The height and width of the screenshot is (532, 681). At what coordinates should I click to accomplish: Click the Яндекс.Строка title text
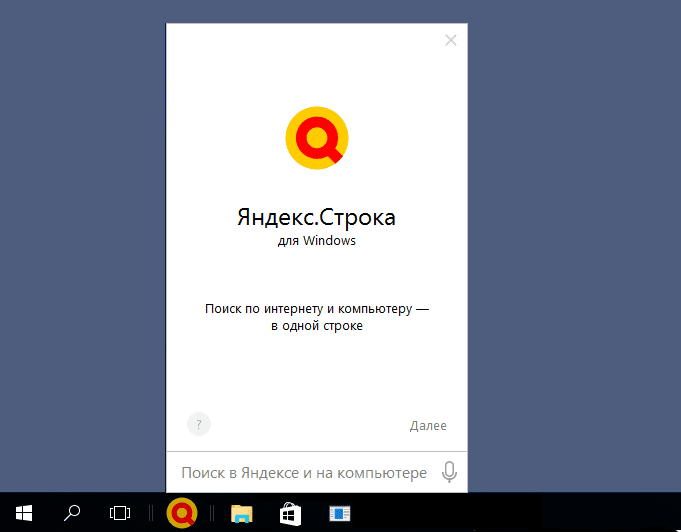tap(317, 217)
